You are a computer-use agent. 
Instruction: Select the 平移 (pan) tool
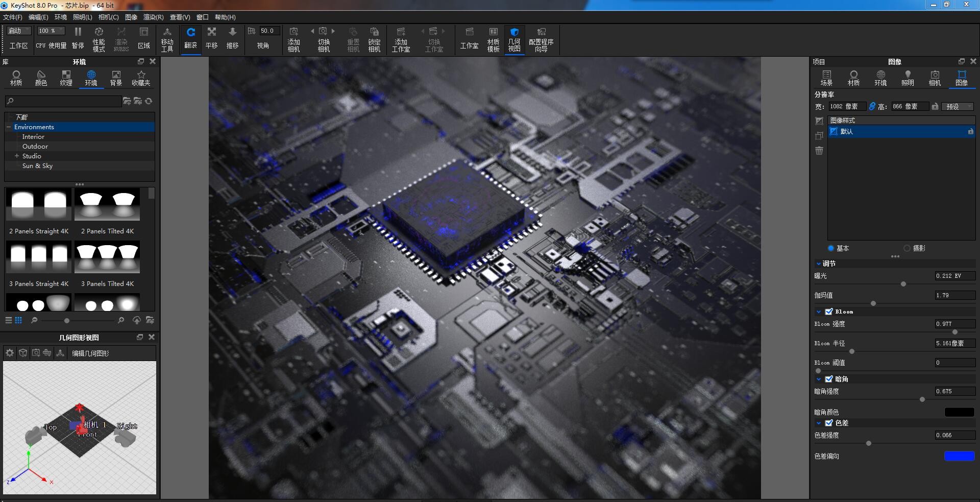(211, 40)
